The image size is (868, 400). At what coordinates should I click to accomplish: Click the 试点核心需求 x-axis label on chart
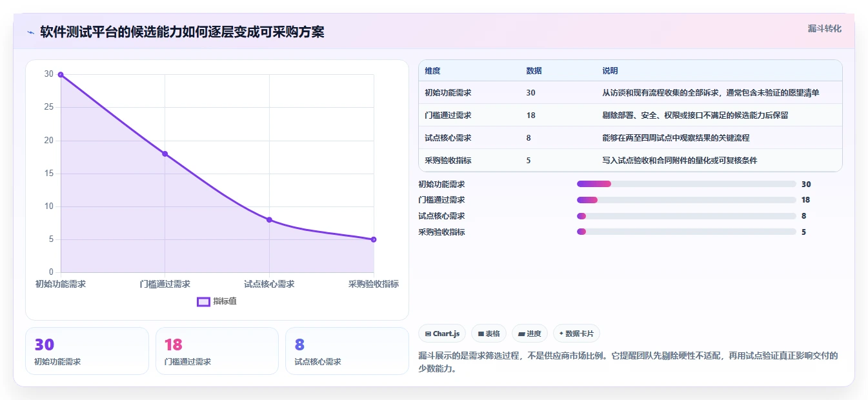(x=269, y=284)
